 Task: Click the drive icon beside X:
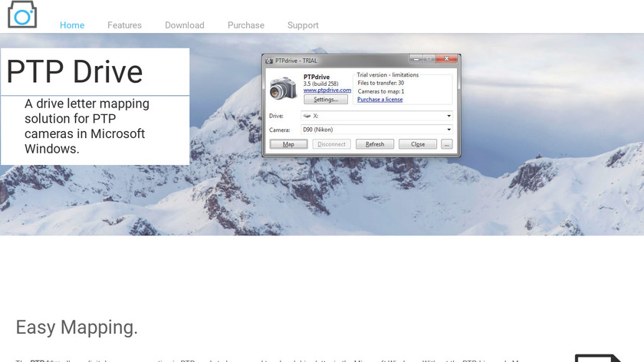pos(307,116)
